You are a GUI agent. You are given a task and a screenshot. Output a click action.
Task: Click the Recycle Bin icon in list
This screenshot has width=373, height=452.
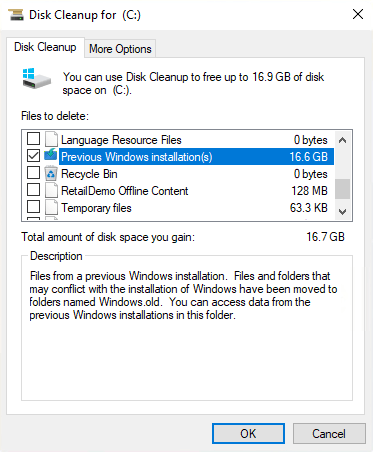point(51,174)
